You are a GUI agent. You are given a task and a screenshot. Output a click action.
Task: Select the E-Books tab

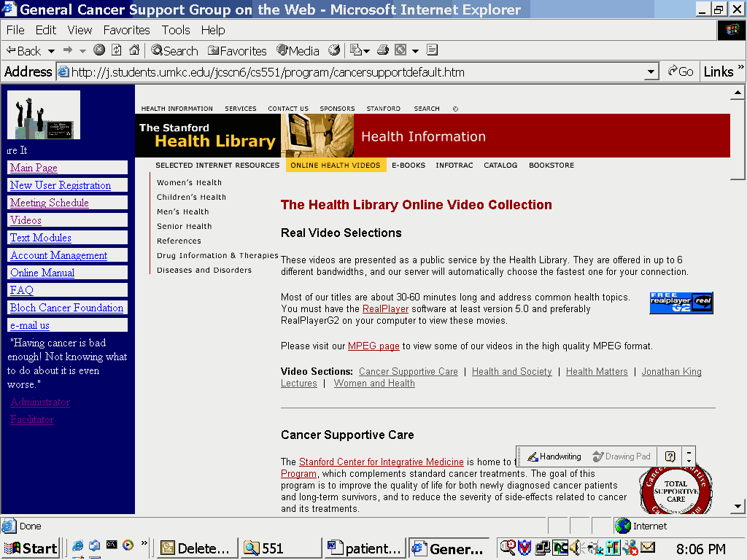point(409,166)
